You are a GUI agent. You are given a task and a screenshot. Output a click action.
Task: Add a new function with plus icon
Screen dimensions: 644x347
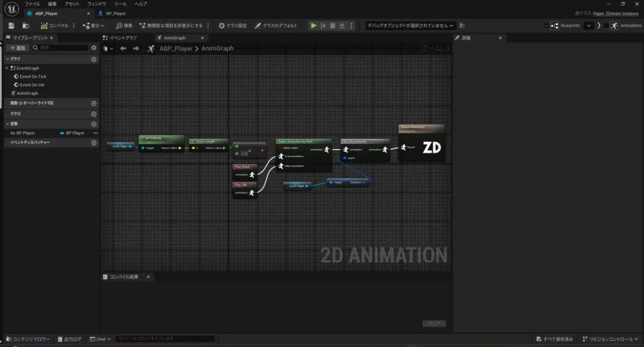point(94,104)
